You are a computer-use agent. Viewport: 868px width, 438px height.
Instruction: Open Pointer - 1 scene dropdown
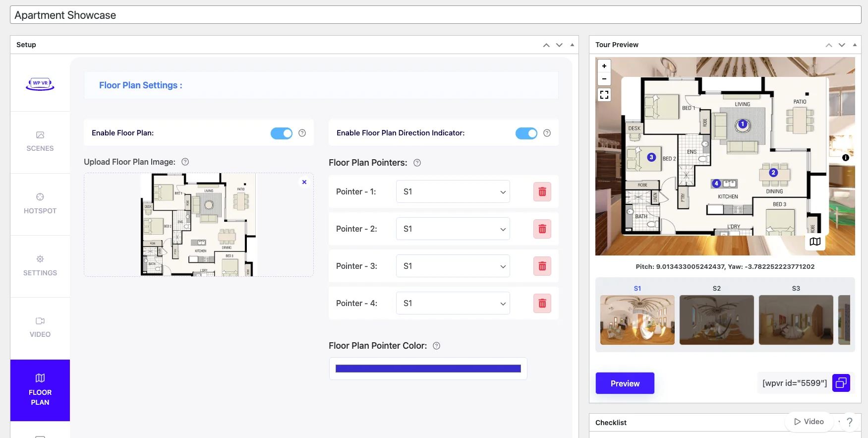[453, 191]
